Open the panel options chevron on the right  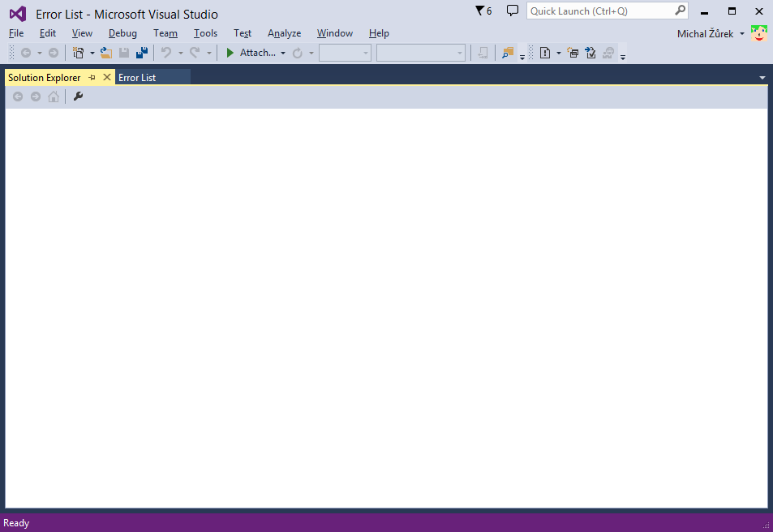[x=761, y=76]
